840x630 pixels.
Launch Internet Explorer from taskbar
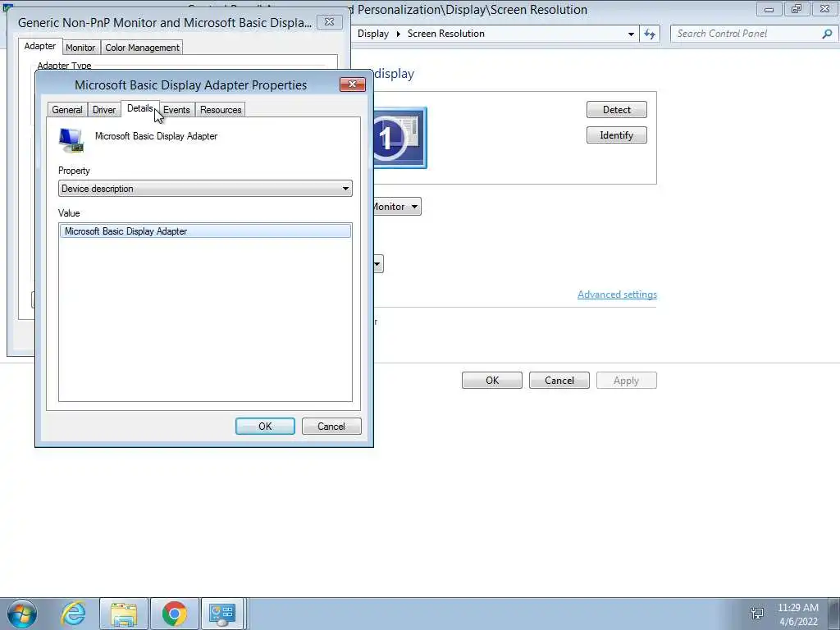point(73,614)
